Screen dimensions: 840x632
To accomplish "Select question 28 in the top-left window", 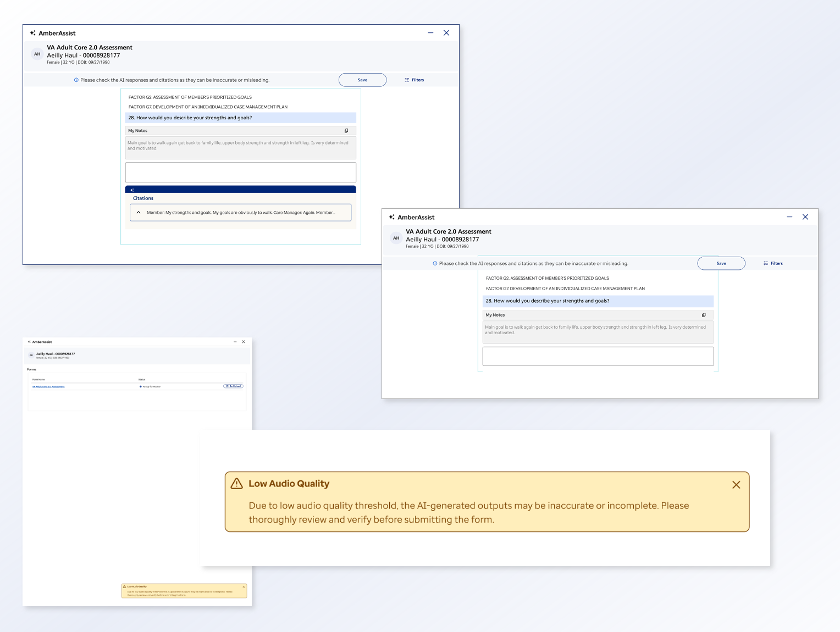I will [241, 118].
